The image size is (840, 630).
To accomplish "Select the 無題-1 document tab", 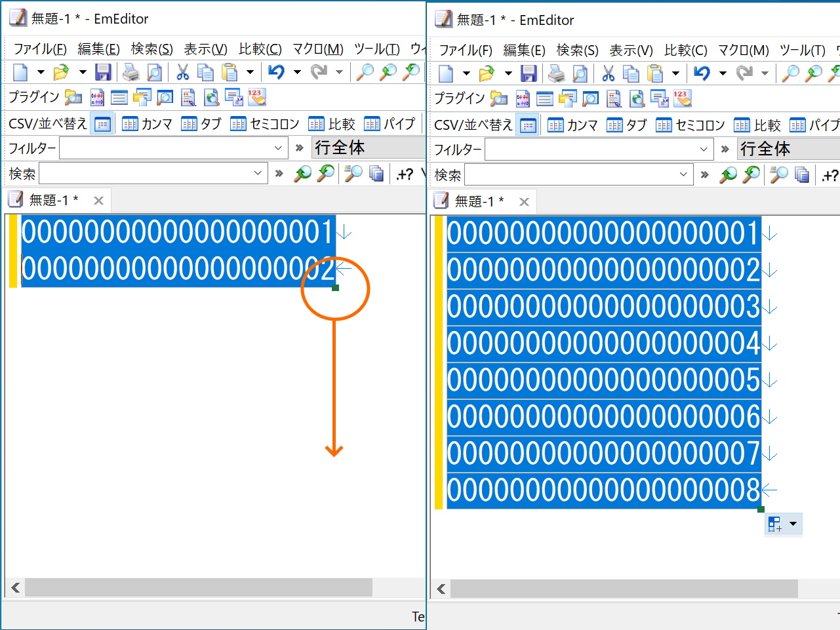I will 52,200.
